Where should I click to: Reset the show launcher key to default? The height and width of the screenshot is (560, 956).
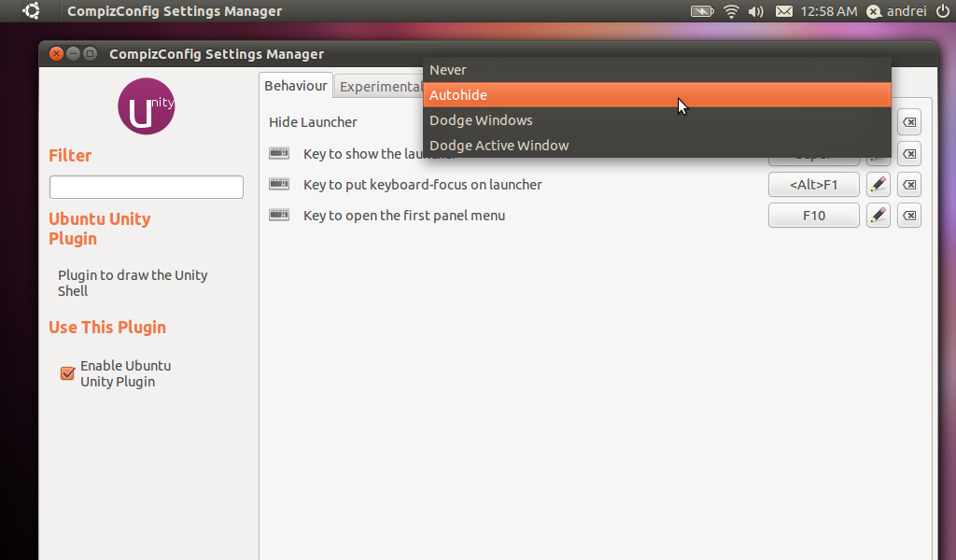tap(909, 154)
